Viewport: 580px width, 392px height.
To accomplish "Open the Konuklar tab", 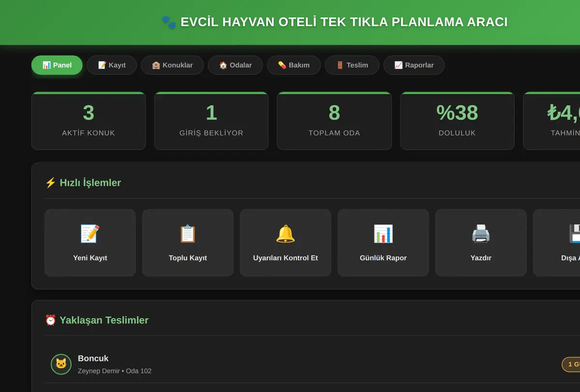I will pos(172,65).
